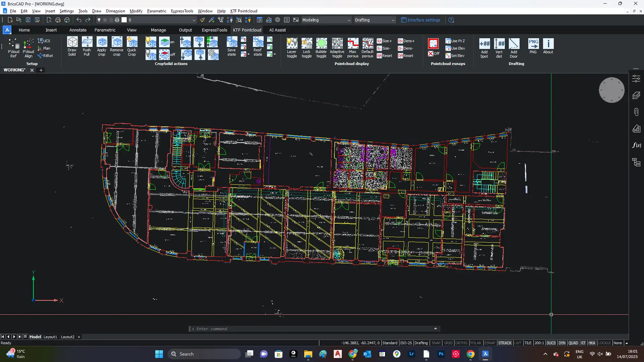644x362 pixels.
Task: Click the P'cloud Align setup icon
Action: pyautogui.click(x=29, y=44)
